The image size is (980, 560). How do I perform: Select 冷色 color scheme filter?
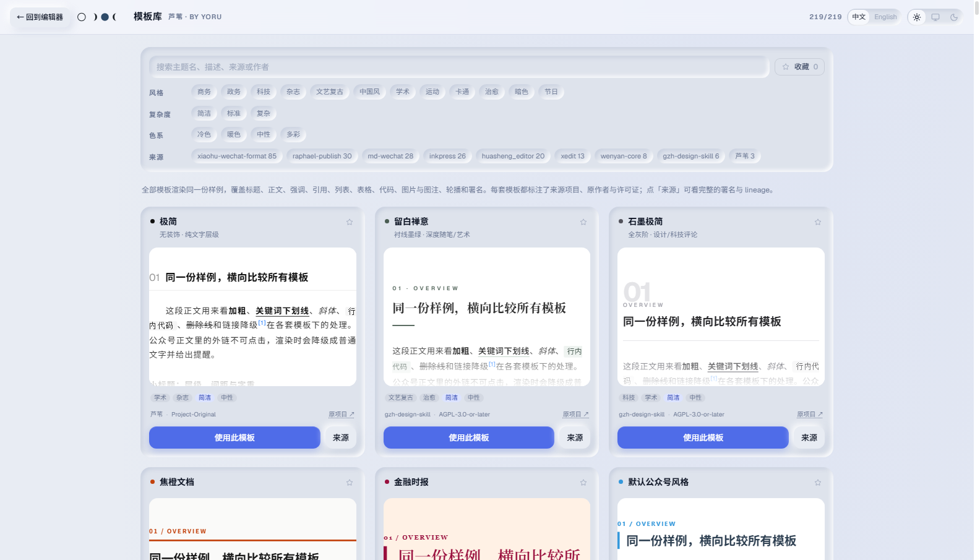click(204, 134)
